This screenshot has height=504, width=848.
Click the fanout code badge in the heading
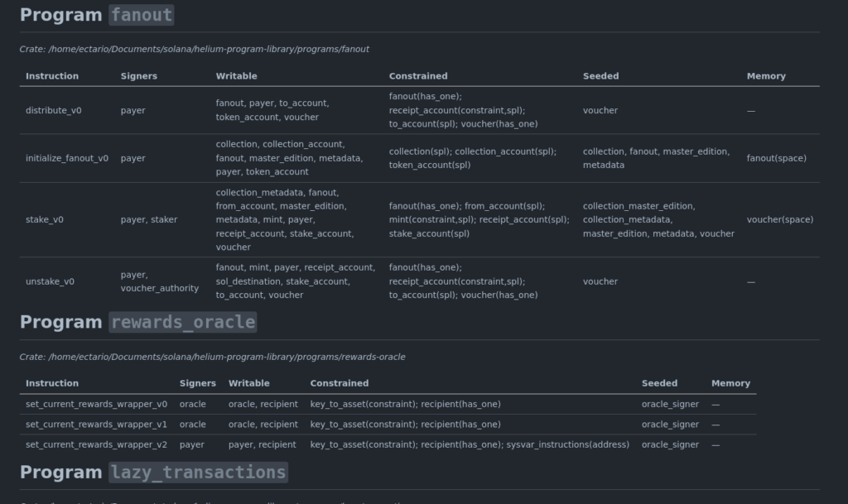(141, 15)
